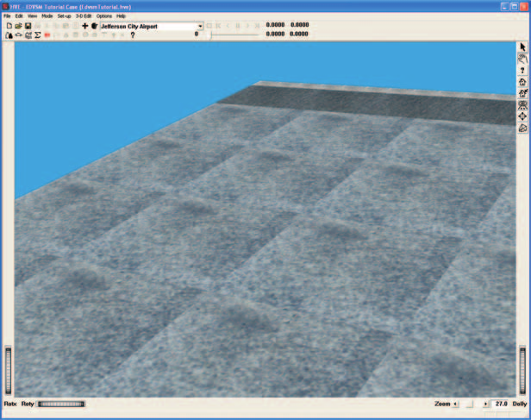This screenshot has height=420, width=531.
Task: Expand the Jefferson City Airport dropdown
Action: (200, 27)
